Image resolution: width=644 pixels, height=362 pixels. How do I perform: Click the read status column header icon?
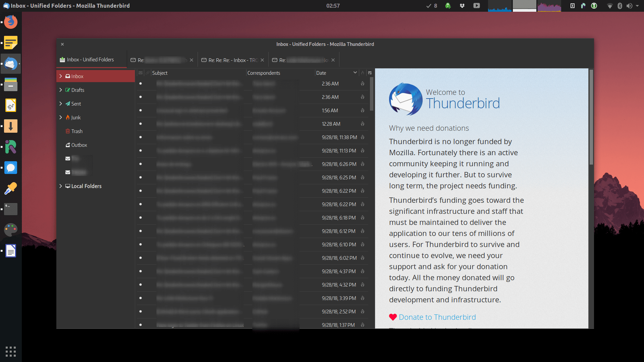[141, 73]
